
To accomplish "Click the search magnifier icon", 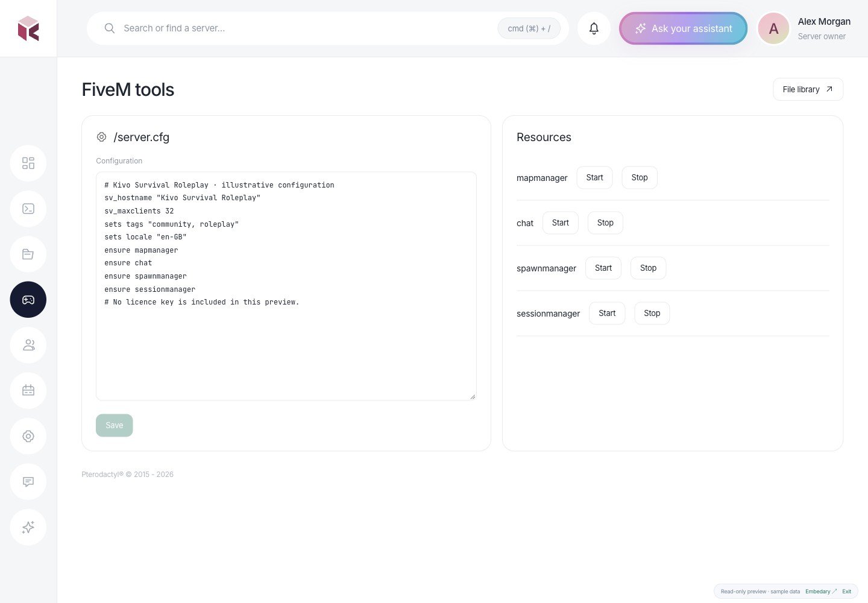I will point(110,28).
